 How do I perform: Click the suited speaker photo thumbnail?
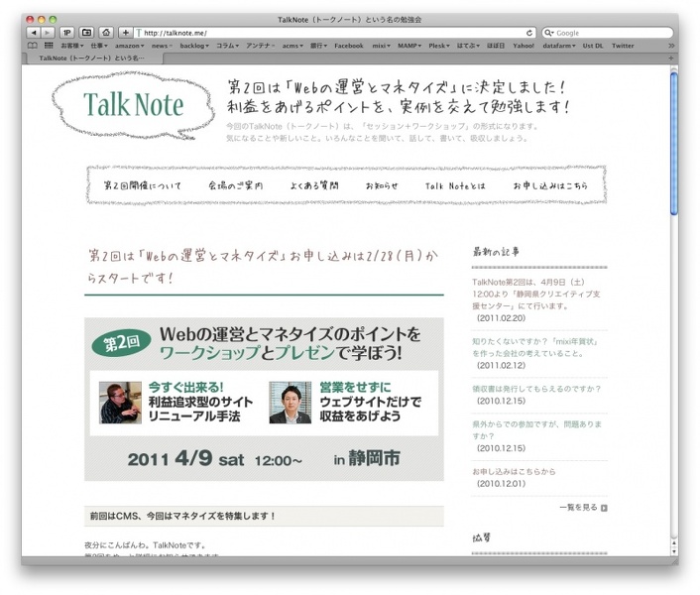[x=291, y=403]
